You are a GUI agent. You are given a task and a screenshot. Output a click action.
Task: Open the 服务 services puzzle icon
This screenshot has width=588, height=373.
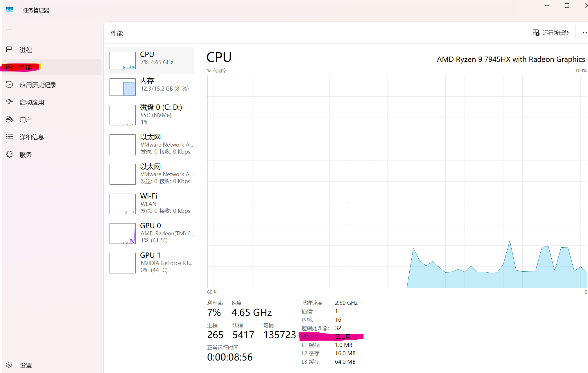(9, 154)
